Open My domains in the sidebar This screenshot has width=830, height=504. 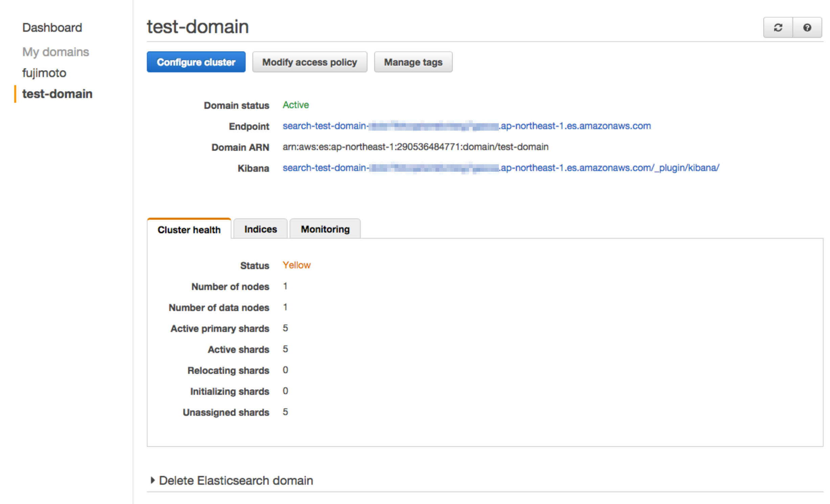click(55, 52)
